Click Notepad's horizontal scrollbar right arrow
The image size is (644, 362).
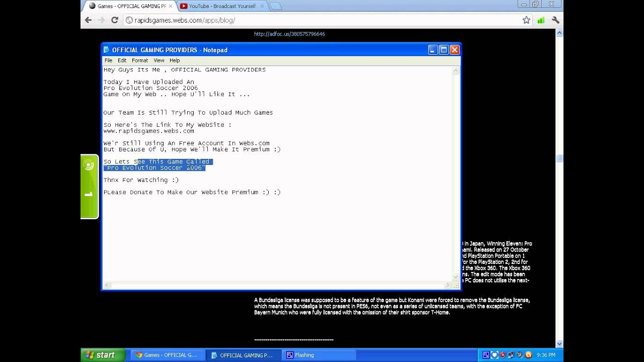(448, 285)
